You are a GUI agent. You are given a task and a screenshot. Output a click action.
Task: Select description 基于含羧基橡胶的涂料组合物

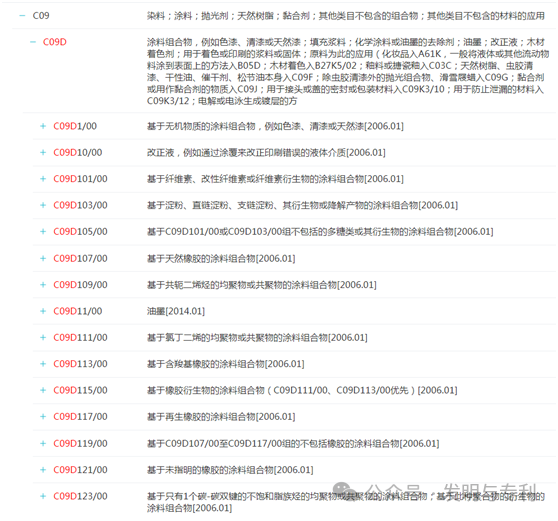(x=226, y=364)
